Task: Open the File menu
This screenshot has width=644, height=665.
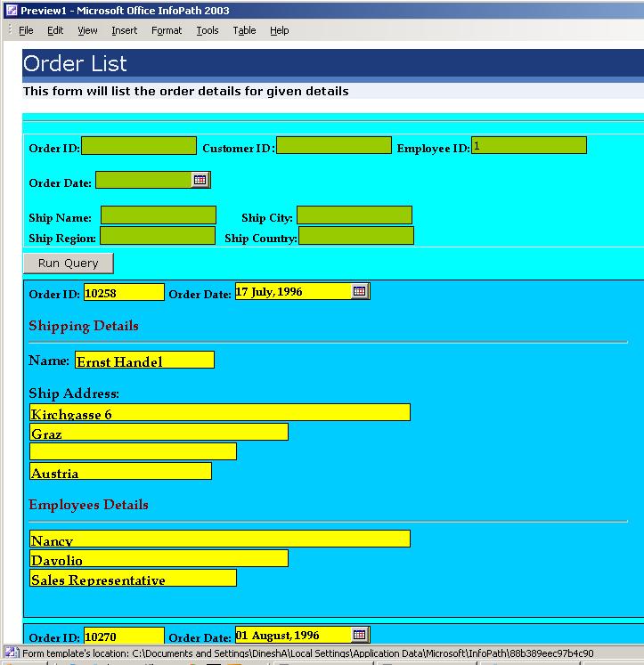Action: pos(26,30)
